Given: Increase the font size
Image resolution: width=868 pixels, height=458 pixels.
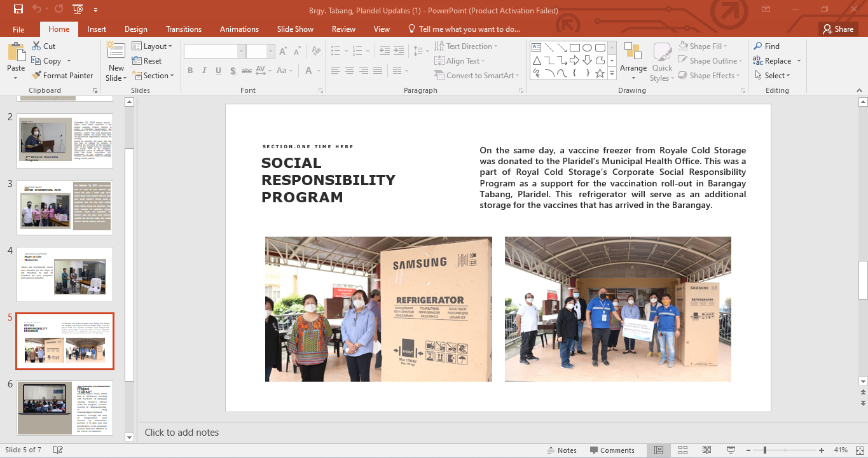Looking at the screenshot, I should [283, 52].
